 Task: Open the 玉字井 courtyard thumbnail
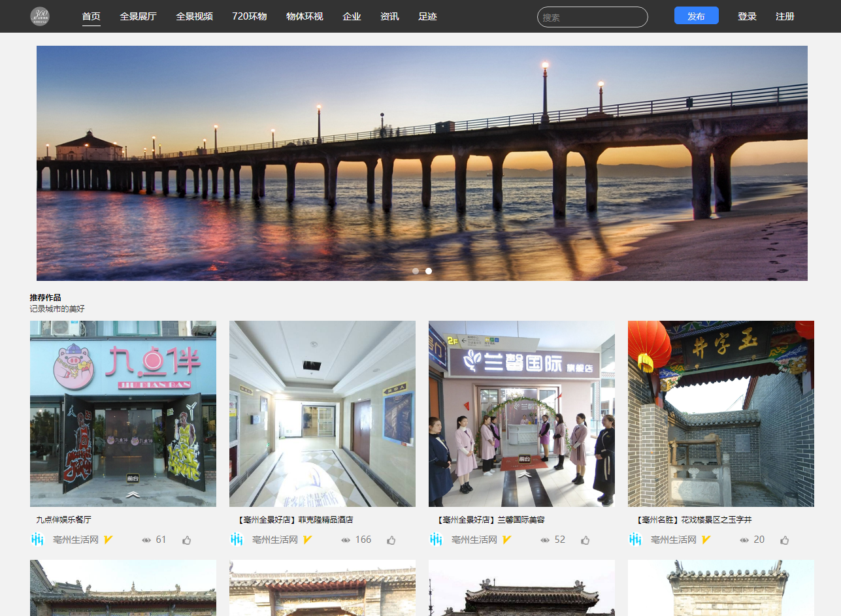(721, 413)
